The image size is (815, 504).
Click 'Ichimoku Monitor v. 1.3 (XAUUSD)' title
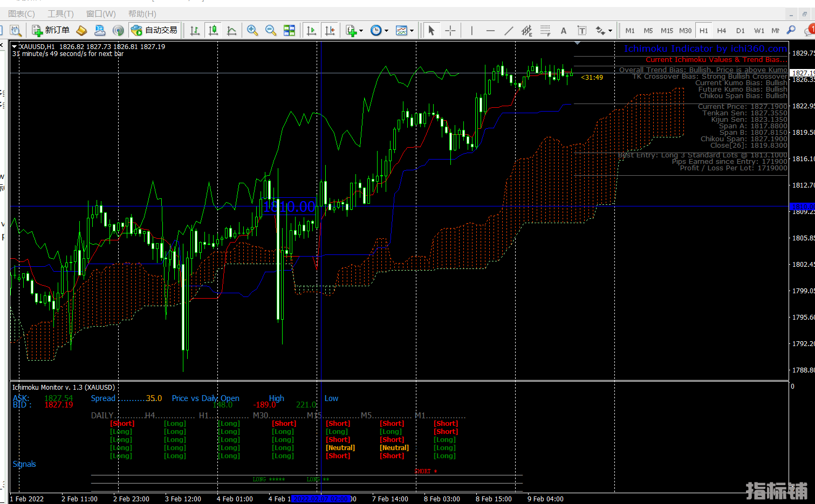[64, 388]
